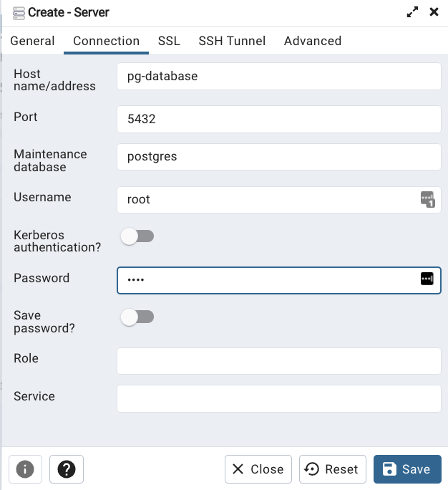Click the Create - Server title text
Image resolution: width=448 pixels, height=490 pixels.
[69, 12]
